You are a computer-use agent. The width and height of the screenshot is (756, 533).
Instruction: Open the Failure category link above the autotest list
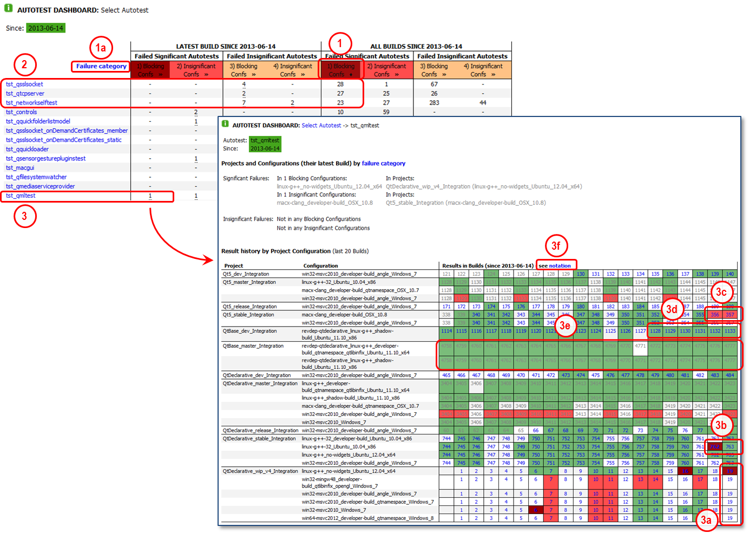(x=101, y=66)
